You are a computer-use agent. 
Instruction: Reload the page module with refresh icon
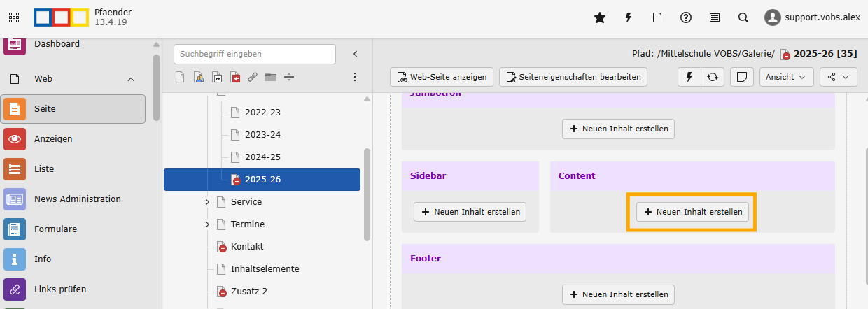(x=713, y=77)
